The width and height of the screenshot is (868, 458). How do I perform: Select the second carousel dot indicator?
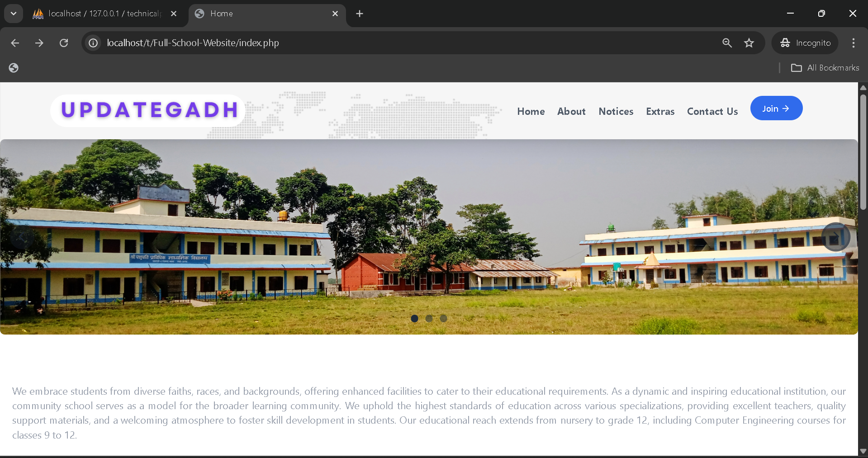[x=429, y=318]
